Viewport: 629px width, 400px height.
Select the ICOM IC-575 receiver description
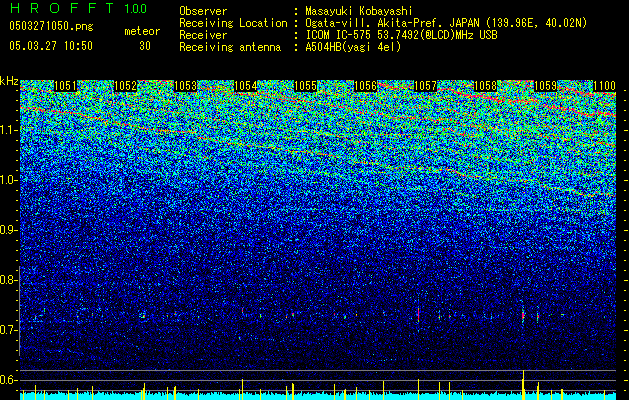(401, 35)
